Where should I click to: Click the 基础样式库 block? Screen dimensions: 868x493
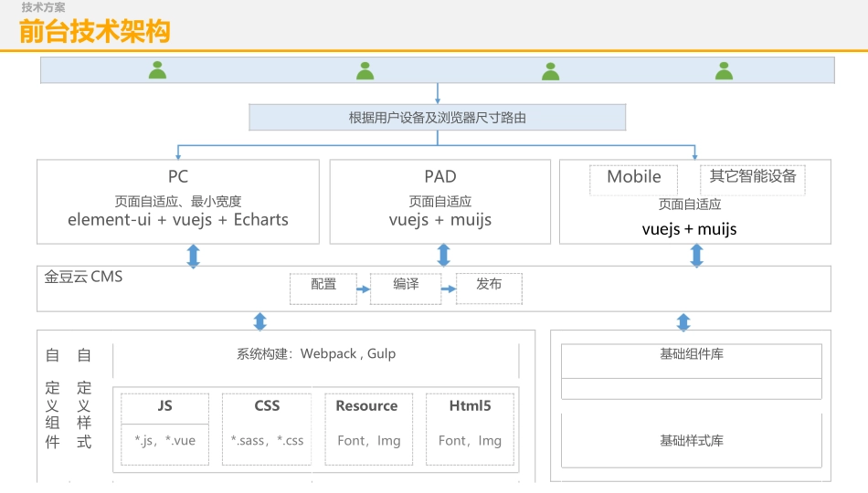point(692,441)
